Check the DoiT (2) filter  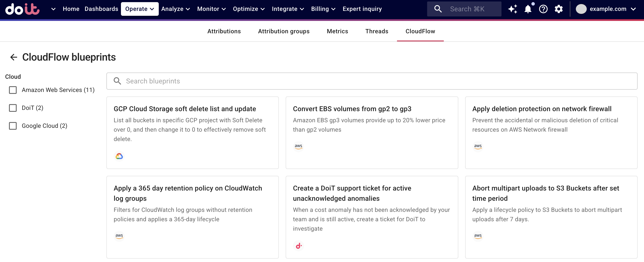pos(13,108)
